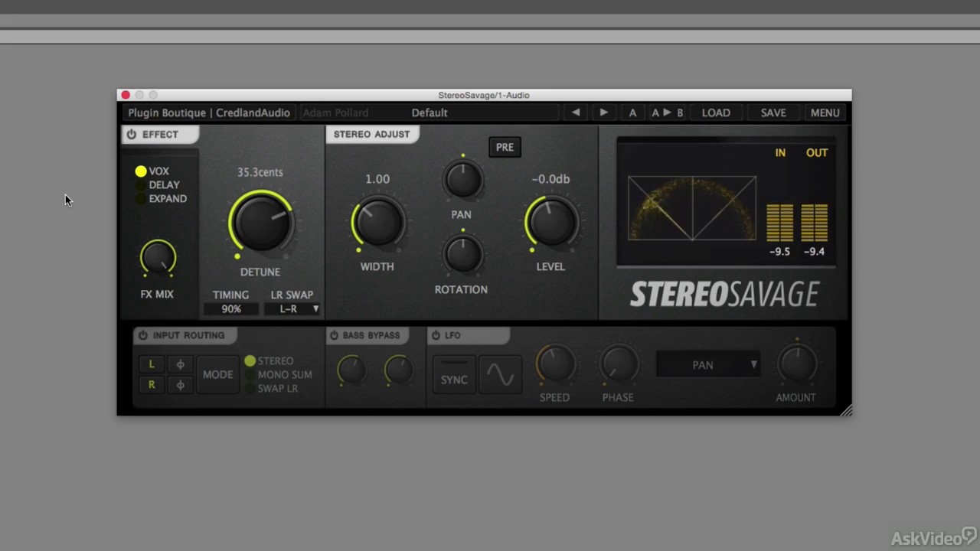Click the LFO sine waveform icon
This screenshot has height=551, width=980.
coord(500,375)
